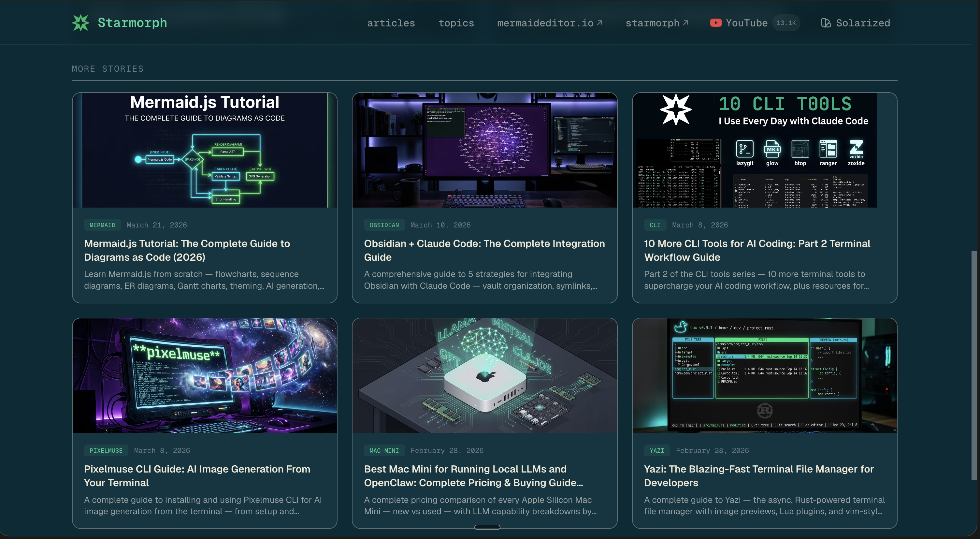Screen dimensions: 980x539
Task: Select the MERMAID tag badge
Action: point(102,225)
